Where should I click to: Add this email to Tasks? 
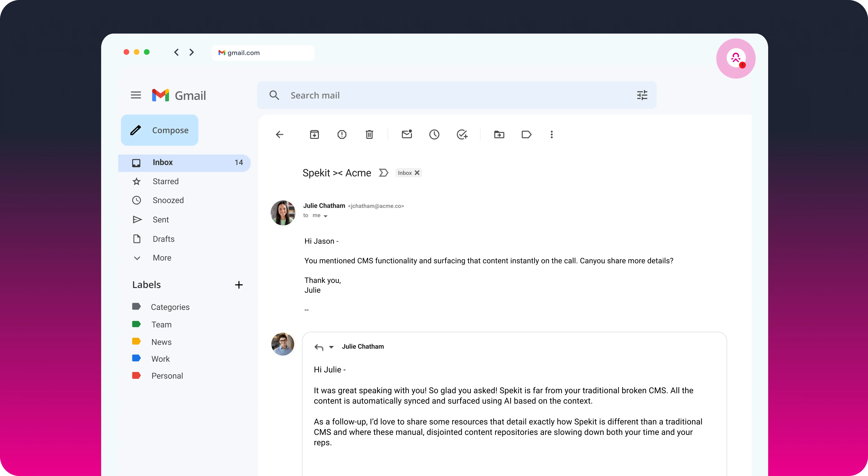tap(462, 135)
